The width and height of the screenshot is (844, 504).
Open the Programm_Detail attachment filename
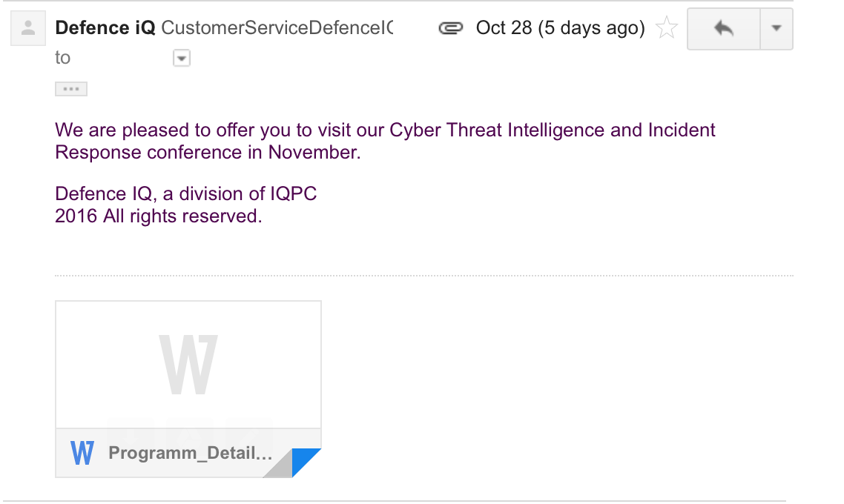[x=190, y=453]
